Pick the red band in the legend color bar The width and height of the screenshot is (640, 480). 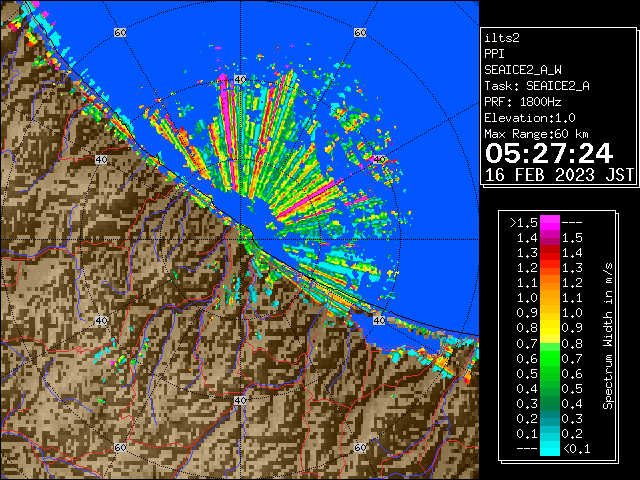tap(550, 253)
